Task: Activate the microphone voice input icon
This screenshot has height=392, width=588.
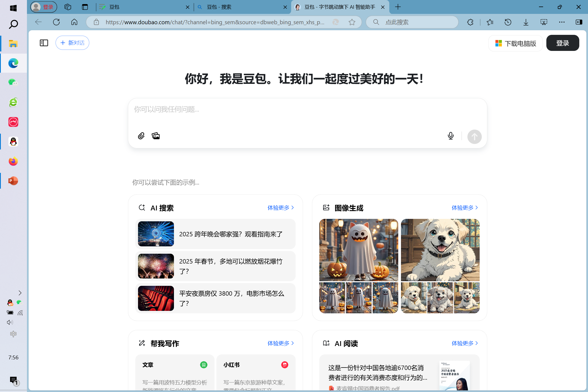Action: pyautogui.click(x=451, y=136)
